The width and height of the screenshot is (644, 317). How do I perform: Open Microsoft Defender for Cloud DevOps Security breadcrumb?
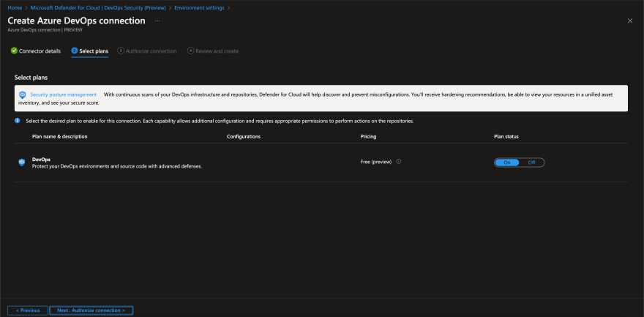[98, 8]
